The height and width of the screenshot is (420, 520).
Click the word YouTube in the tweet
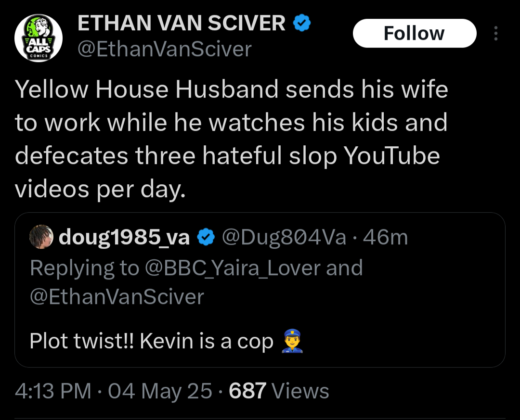pos(391,156)
